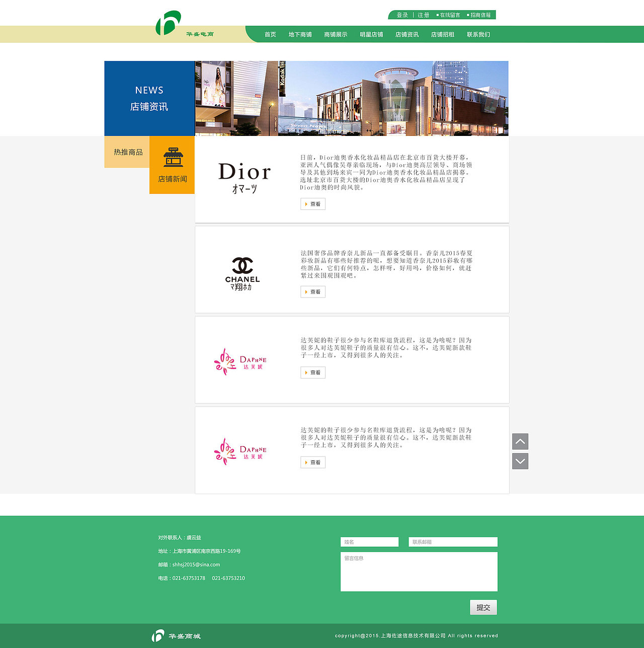Click 查看 under last Daphne article
Viewport: 644px width, 648px height.
point(313,462)
